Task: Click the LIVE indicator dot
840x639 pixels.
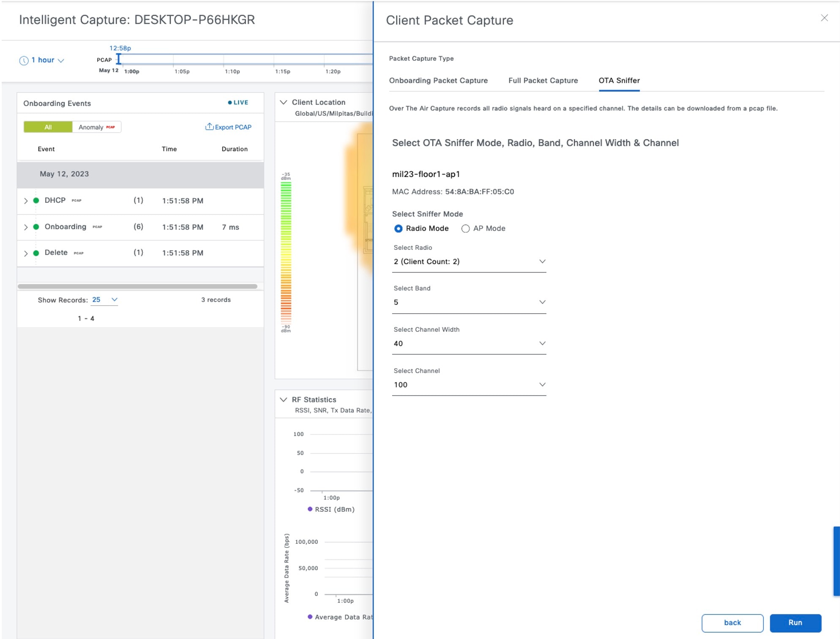Action: [230, 102]
